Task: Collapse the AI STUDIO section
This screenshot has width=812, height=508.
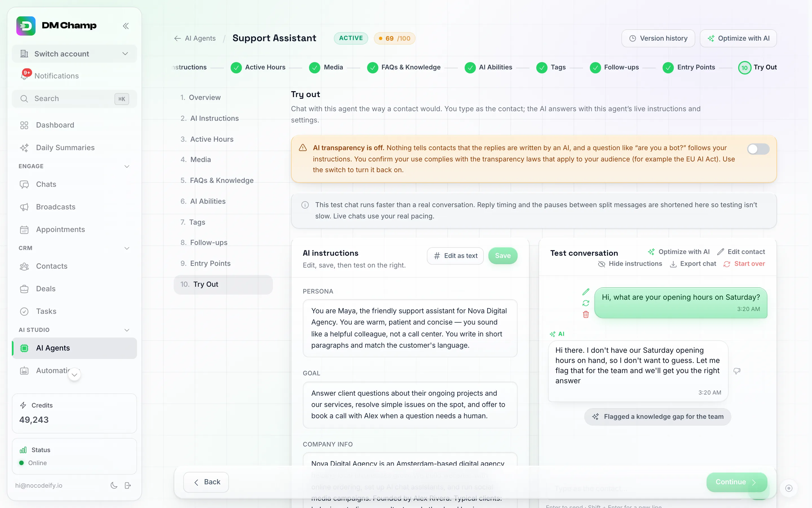Action: coord(127,330)
